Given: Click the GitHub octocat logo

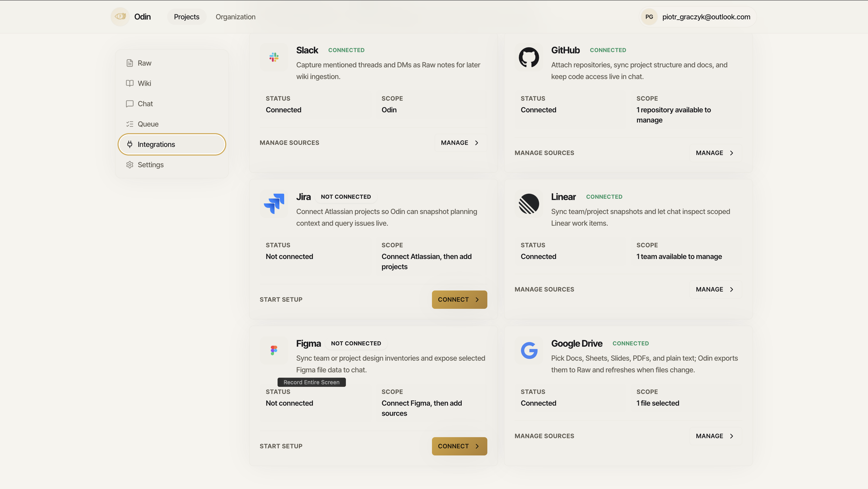Looking at the screenshot, I should pyautogui.click(x=529, y=57).
